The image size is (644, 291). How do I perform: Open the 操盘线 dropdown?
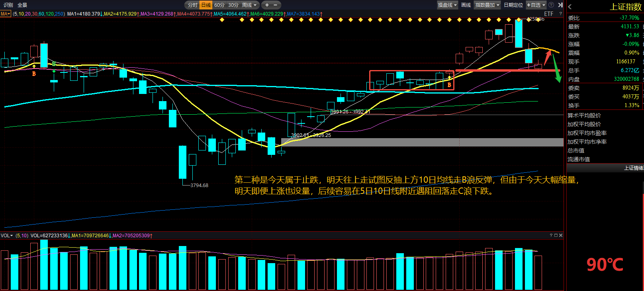[x=447, y=5]
